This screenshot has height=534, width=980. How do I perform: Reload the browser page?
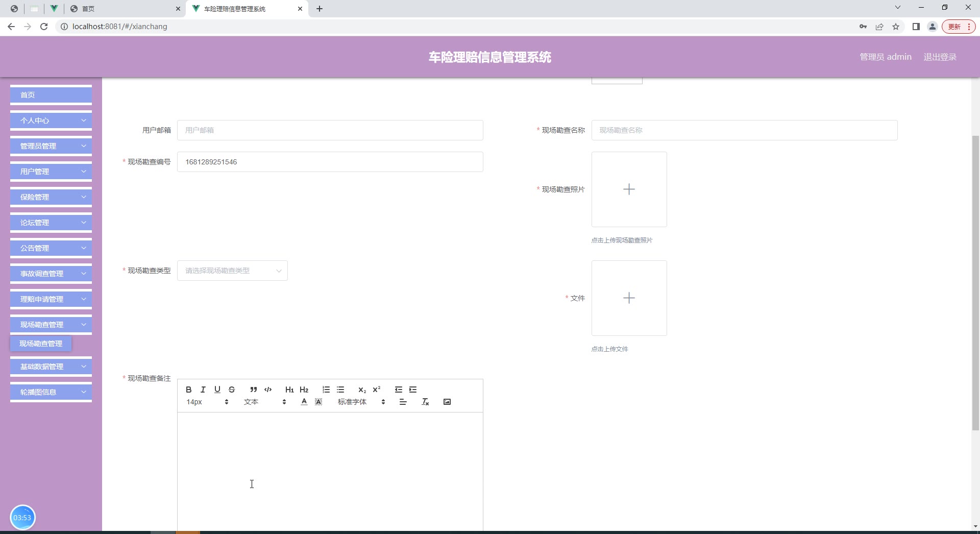pos(44,27)
